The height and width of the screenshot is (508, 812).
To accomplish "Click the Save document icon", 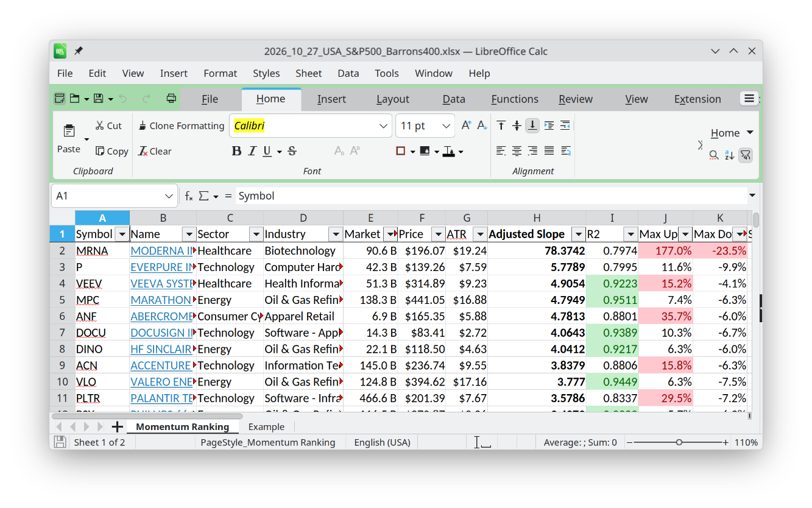I will 98,99.
